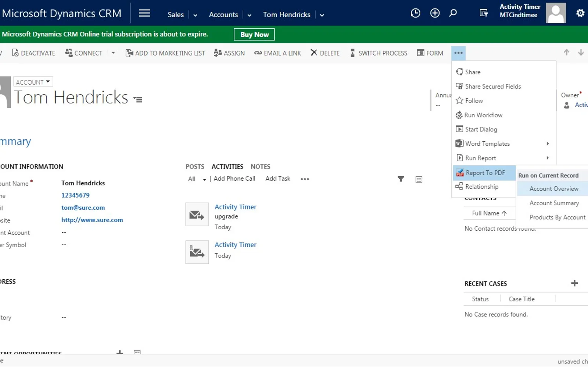Click Form in command bar
The image size is (588, 368).
[430, 53]
